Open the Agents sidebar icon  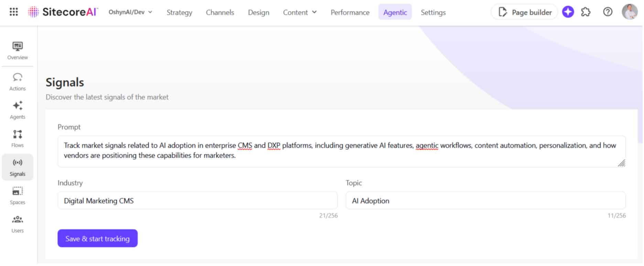pos(18,110)
